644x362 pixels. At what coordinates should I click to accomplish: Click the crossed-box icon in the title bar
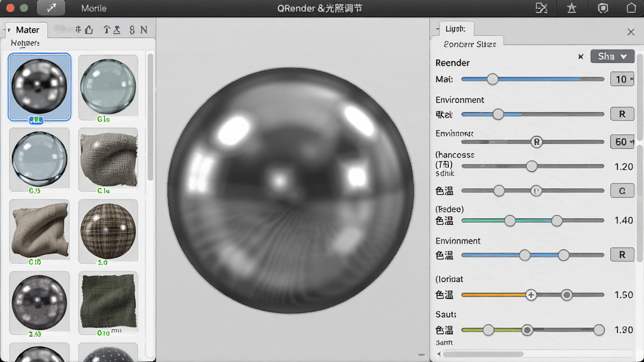[541, 8]
